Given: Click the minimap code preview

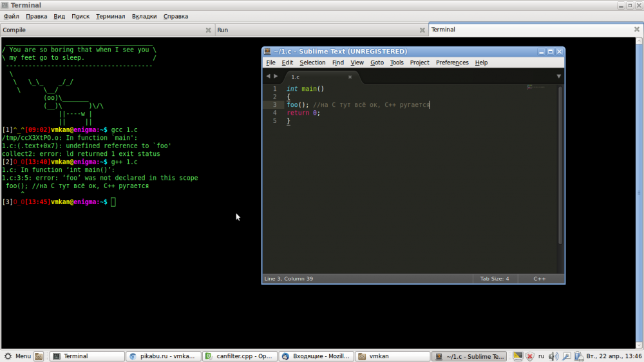Looking at the screenshot, I should [x=536, y=87].
